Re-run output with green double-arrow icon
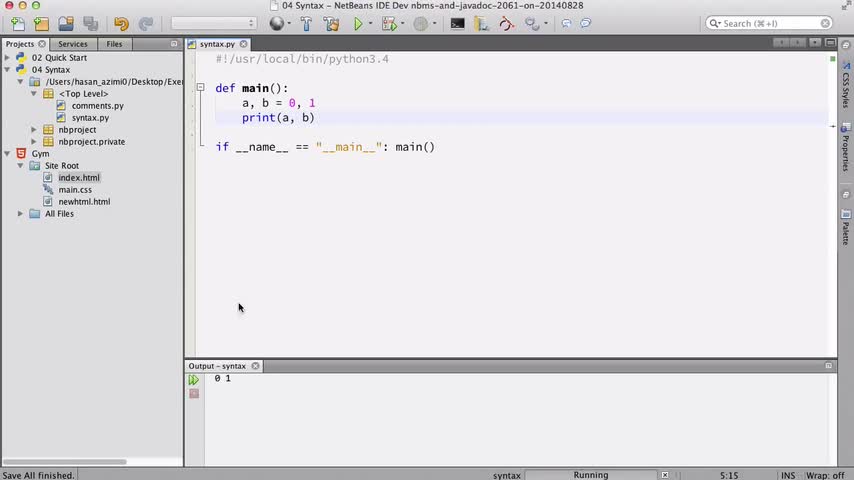Viewport: 854px width, 480px height. [194, 380]
